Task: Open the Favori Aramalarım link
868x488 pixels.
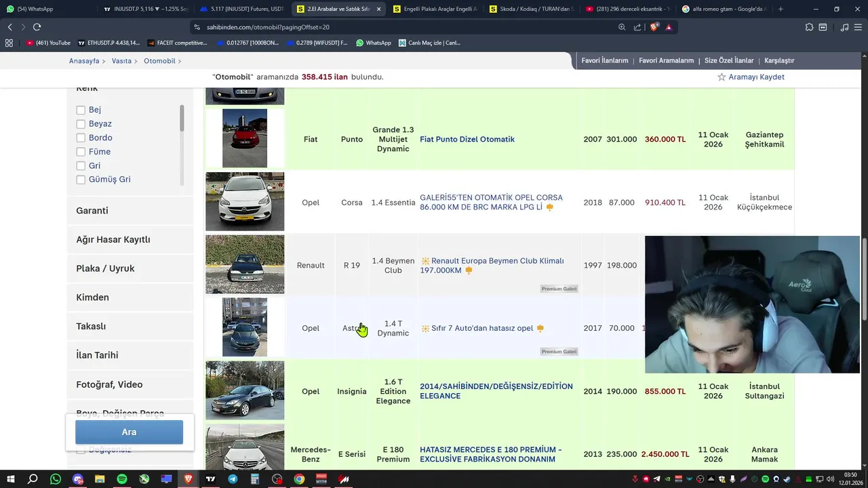Action: pos(666,60)
